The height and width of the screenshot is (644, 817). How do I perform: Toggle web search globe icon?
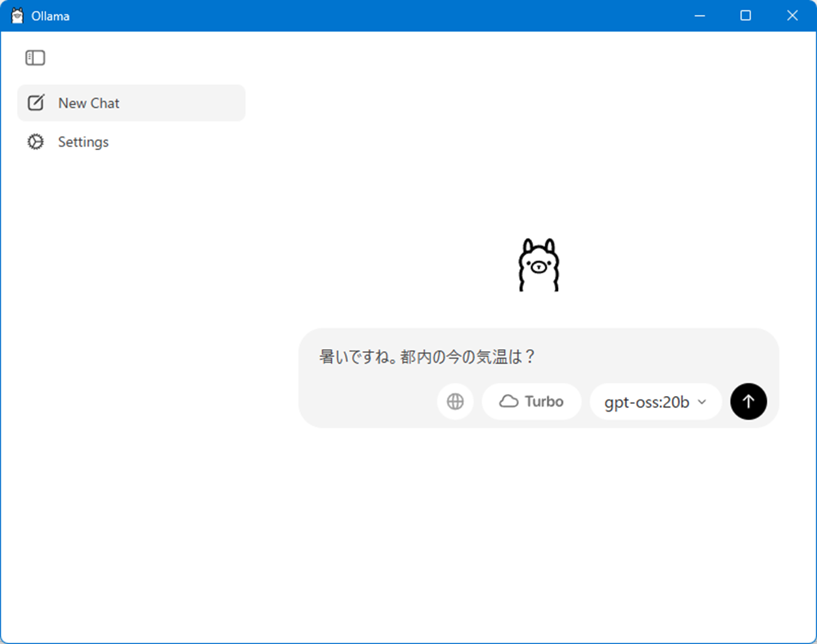coord(455,401)
